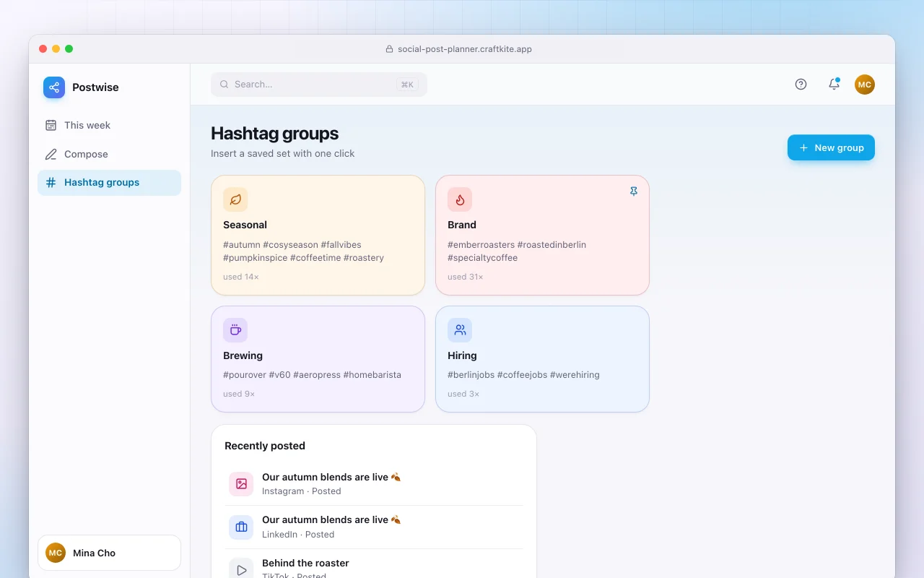Click Brand hashtags starting with #emberroasters
The height and width of the screenshot is (578, 924).
point(517,251)
